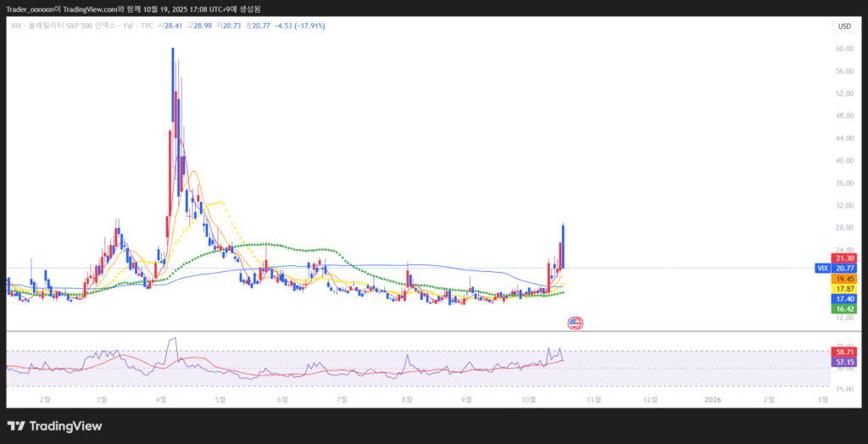Click the 2026 label on time axis
The width and height of the screenshot is (868, 444).
click(711, 397)
